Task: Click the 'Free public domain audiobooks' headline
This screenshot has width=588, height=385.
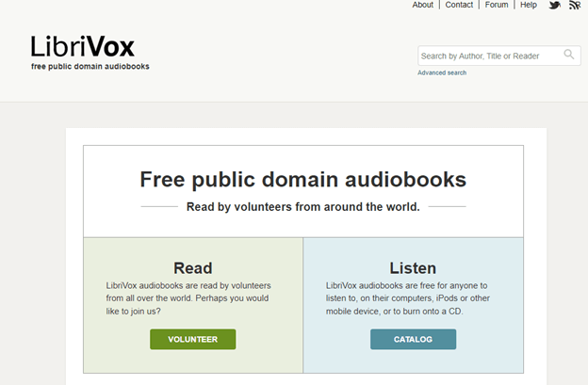Action: pos(303,180)
